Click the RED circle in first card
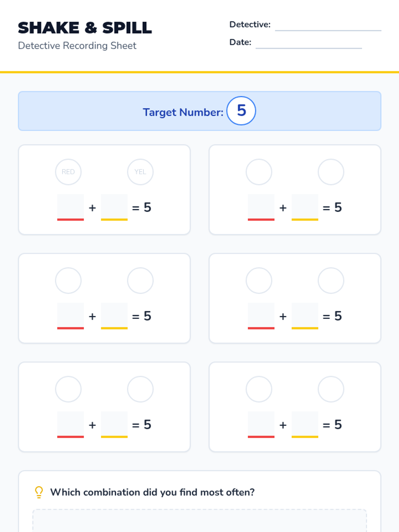The image size is (399, 532). (68, 172)
